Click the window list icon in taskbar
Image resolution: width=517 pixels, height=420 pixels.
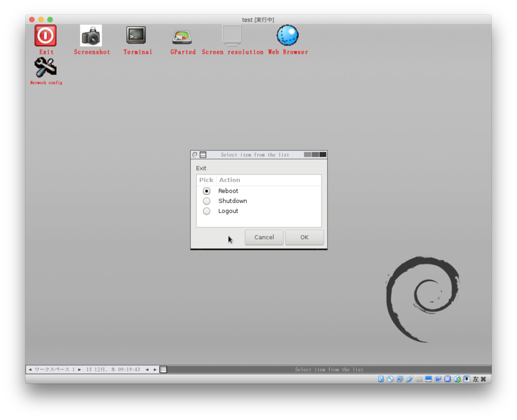[x=163, y=370]
